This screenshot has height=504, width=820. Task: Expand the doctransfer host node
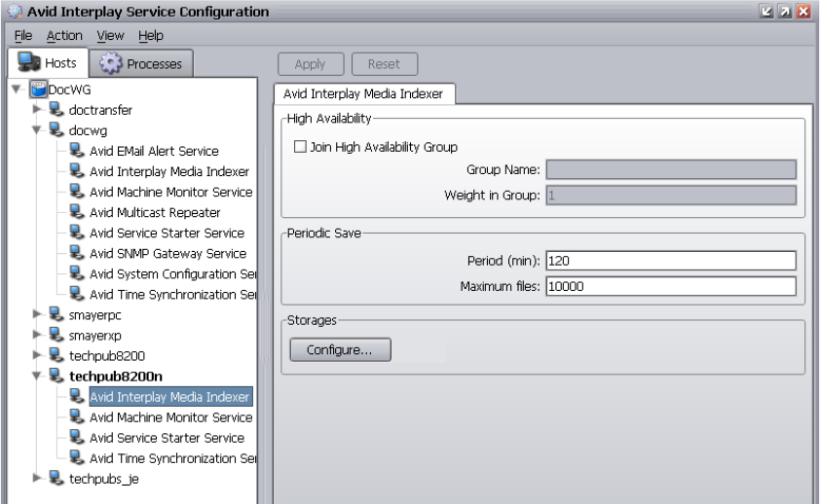pyautogui.click(x=37, y=109)
